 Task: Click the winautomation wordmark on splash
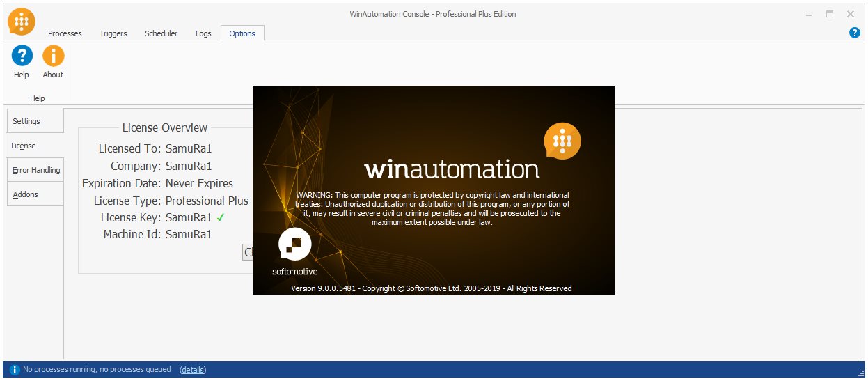point(452,169)
